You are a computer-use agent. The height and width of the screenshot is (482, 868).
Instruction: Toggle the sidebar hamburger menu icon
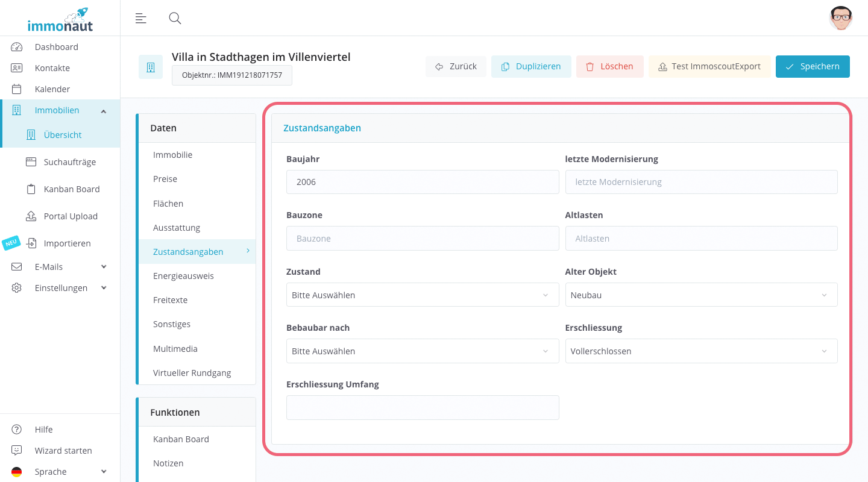click(x=140, y=18)
